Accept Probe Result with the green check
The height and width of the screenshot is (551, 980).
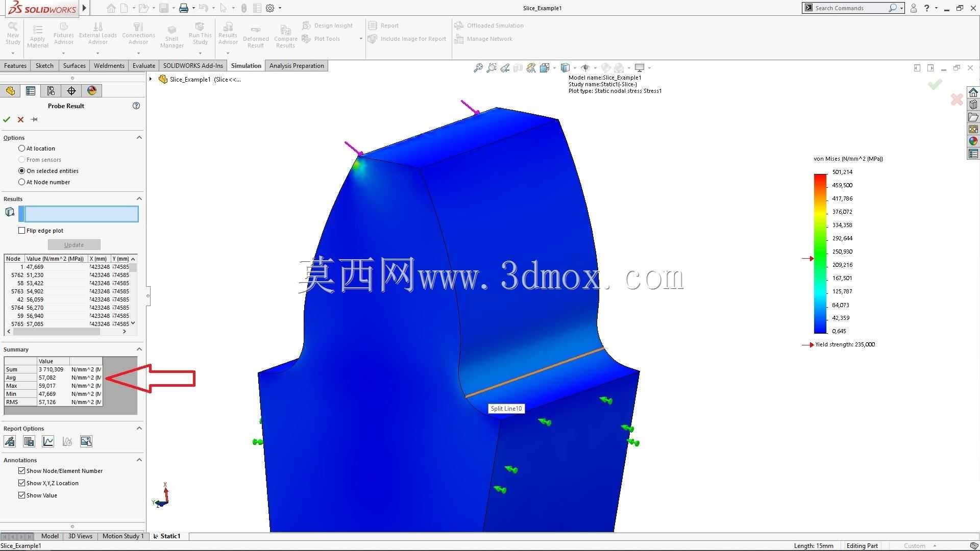(7, 119)
